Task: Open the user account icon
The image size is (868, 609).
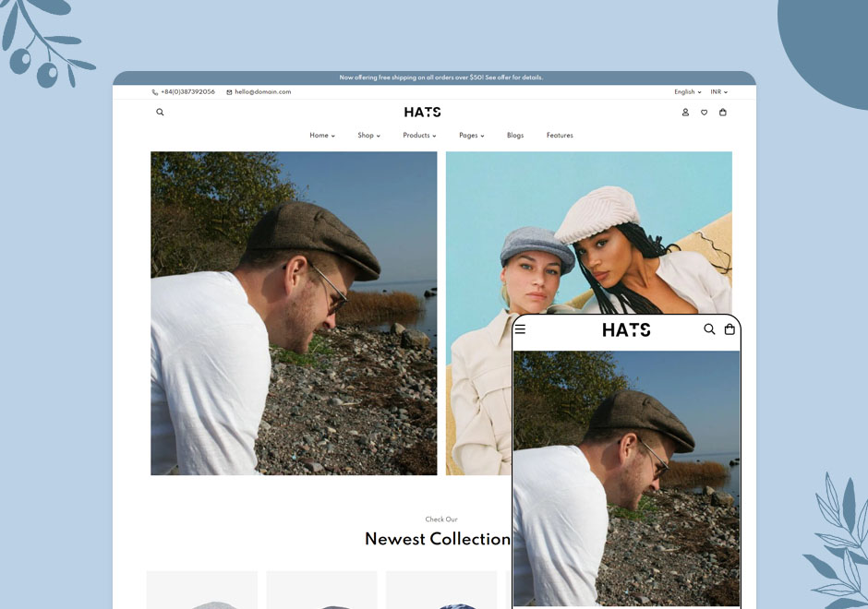Action: (x=685, y=113)
